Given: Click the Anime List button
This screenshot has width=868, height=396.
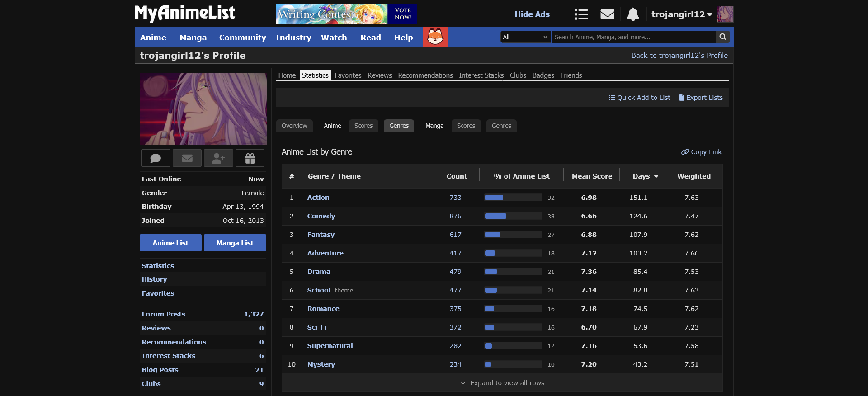Looking at the screenshot, I should click(170, 243).
